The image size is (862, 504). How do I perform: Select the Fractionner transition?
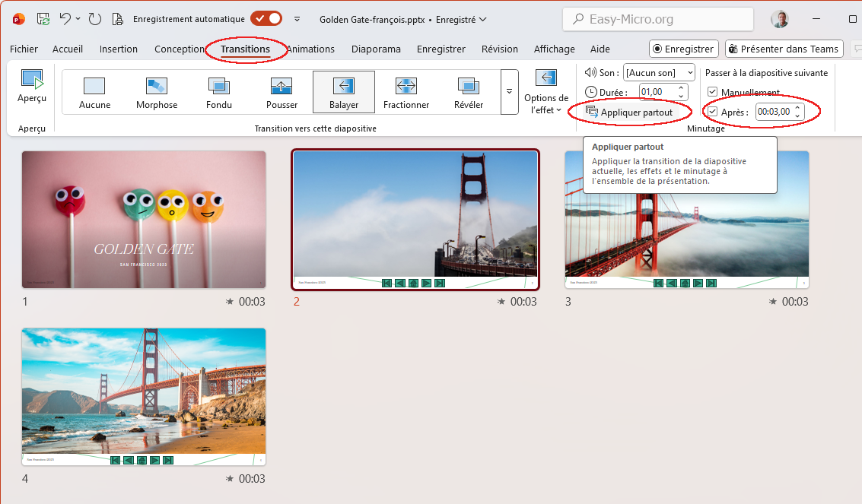406,91
